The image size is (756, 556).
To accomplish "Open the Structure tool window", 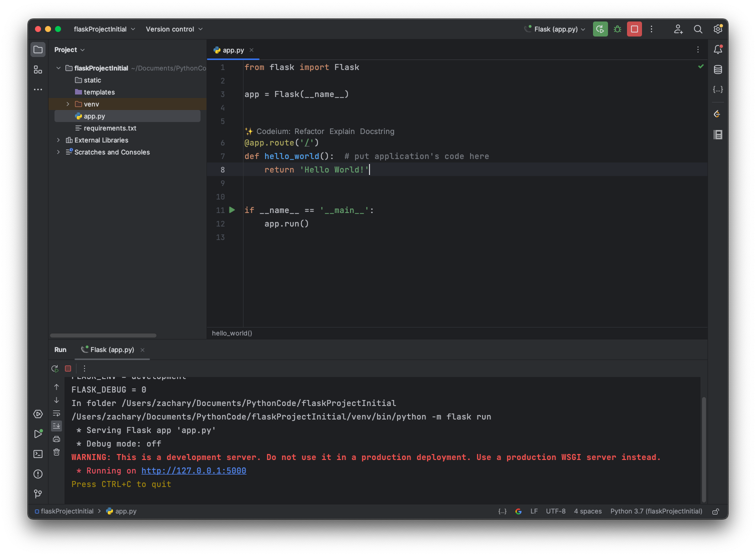I will point(38,69).
